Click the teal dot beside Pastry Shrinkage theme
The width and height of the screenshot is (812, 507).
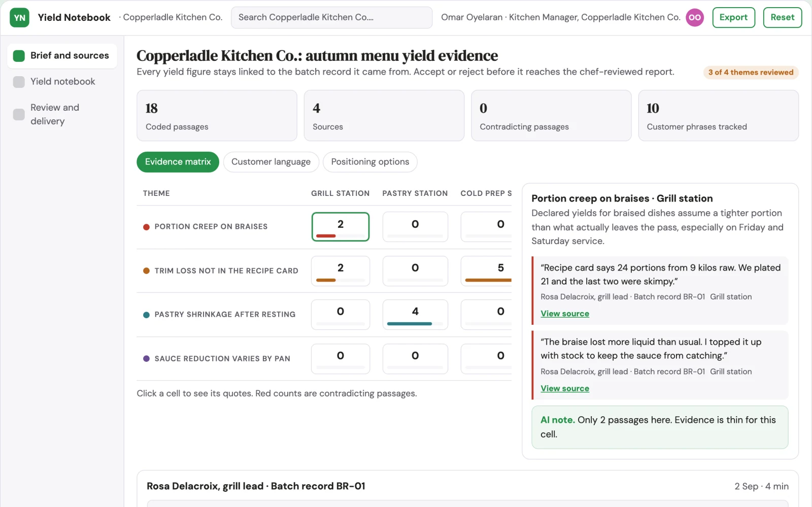click(146, 315)
